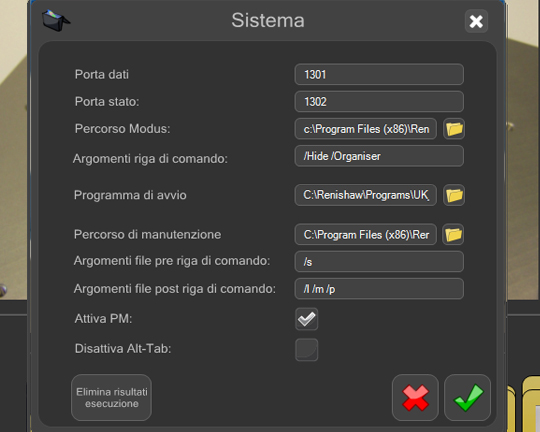The width and height of the screenshot is (540, 432).
Task: Edit Argomenti file post riga field
Action: coord(379,289)
